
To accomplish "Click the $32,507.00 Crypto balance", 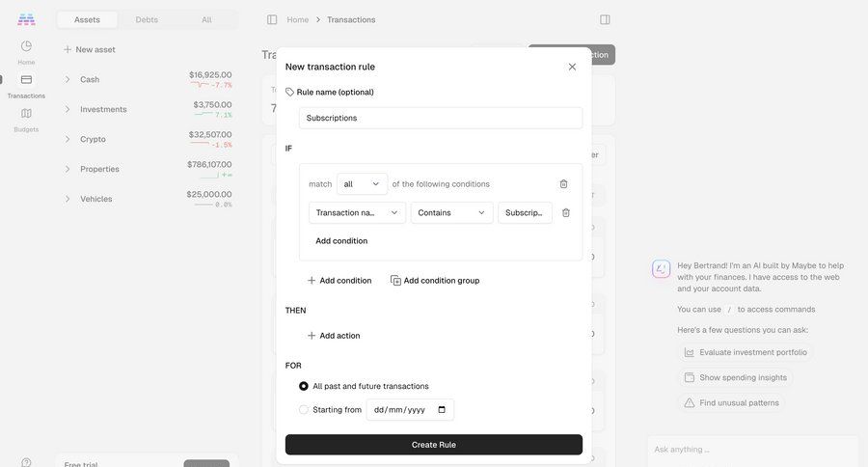I will [x=210, y=135].
